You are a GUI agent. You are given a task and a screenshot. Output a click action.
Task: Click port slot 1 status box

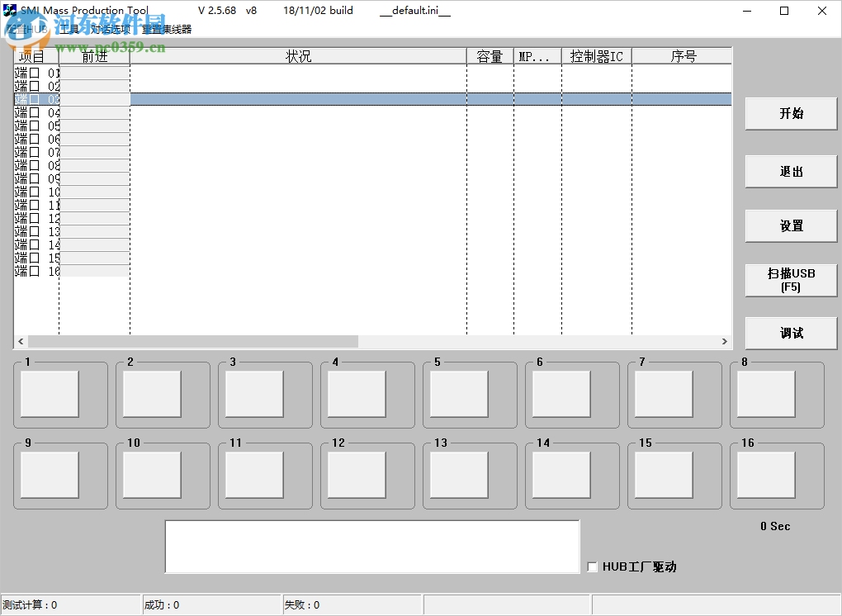[50, 394]
